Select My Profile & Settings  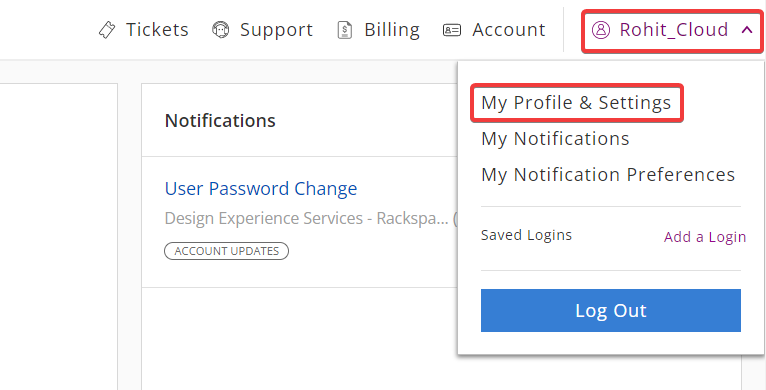(576, 103)
